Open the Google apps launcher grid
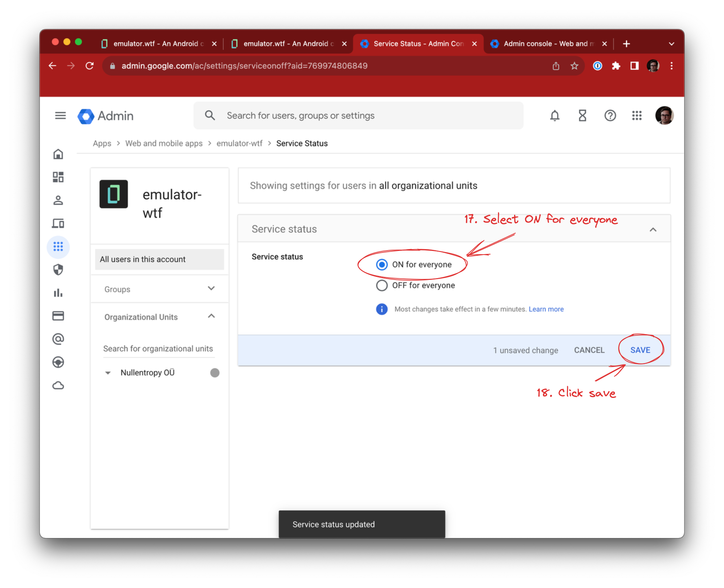Screen dimensions: 724x588 point(637,116)
